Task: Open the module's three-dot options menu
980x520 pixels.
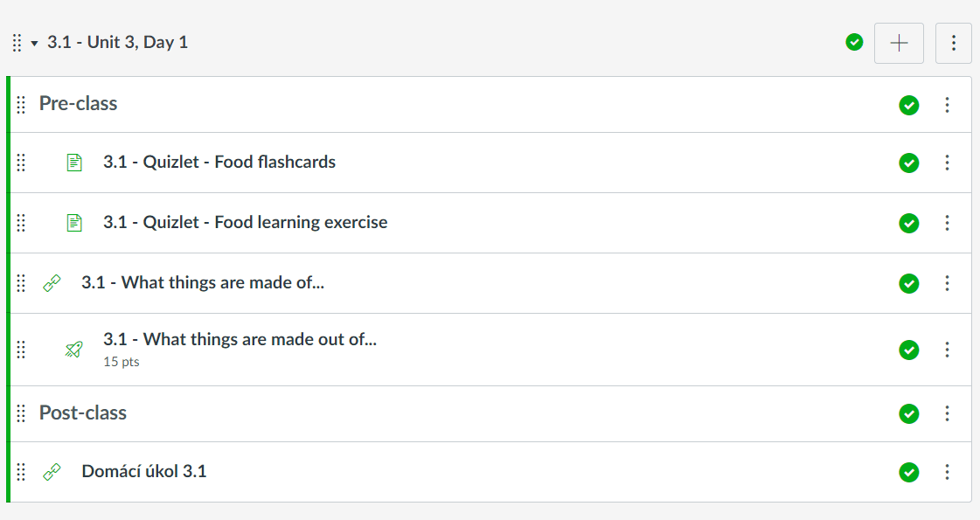Action: (954, 43)
